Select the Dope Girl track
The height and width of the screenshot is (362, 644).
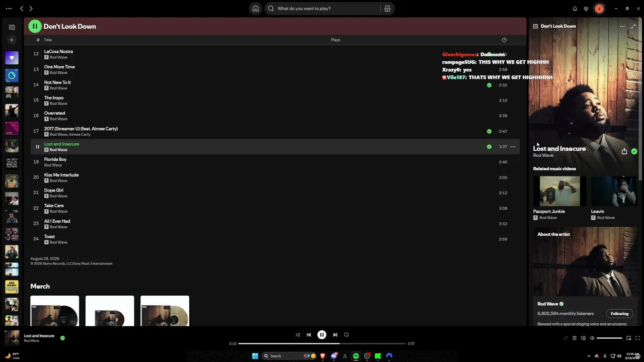click(x=54, y=191)
